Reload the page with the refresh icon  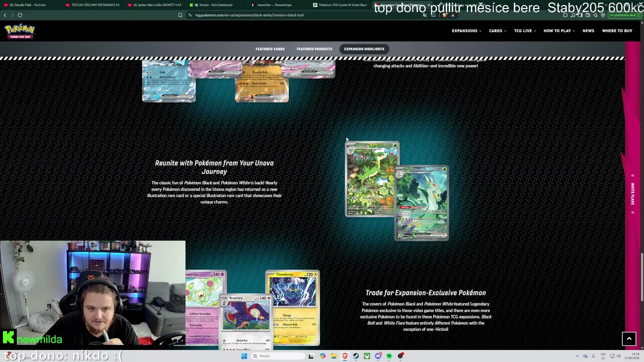pos(20,15)
